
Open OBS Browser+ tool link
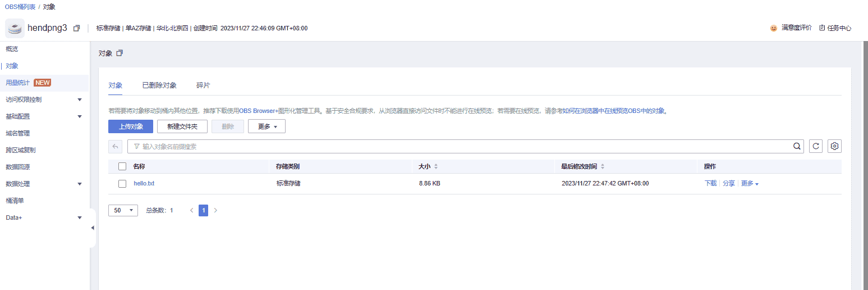pos(259,111)
